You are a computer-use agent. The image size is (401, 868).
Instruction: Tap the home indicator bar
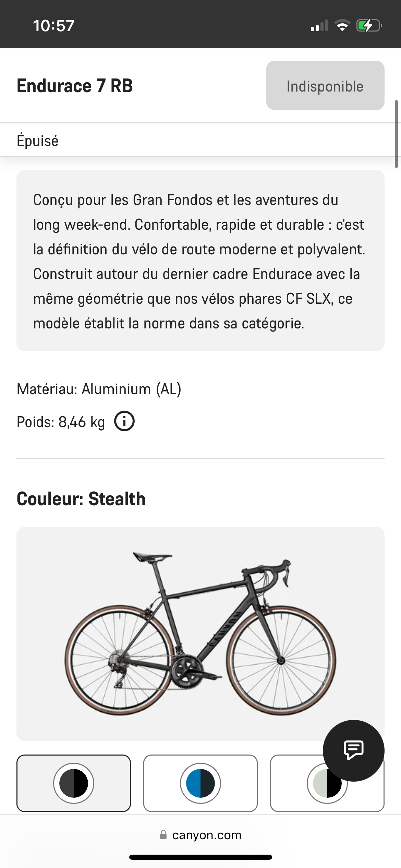point(200,857)
